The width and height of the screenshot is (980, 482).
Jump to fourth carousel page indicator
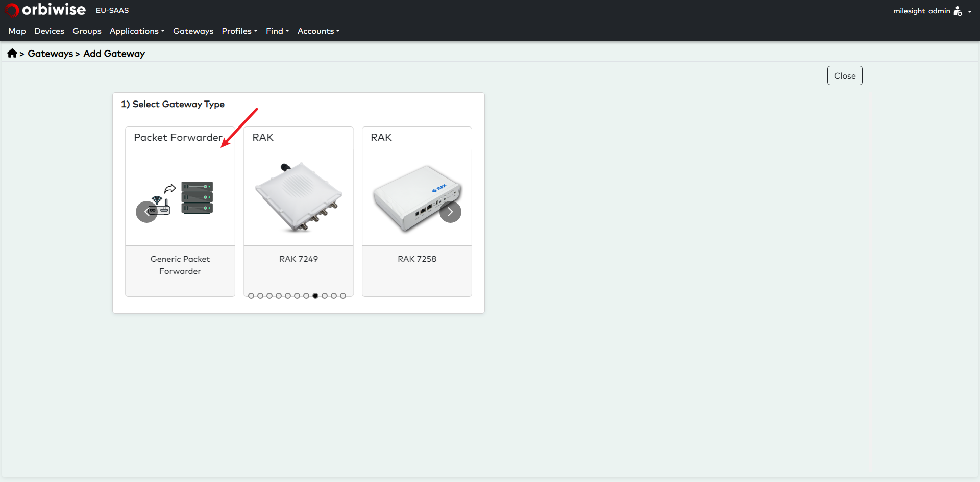pos(279,296)
